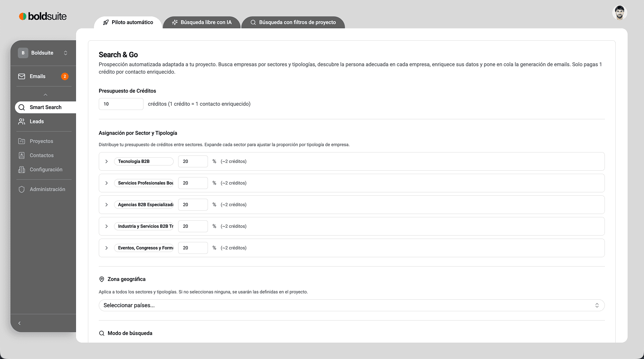Click the Eventos, Congresos y Forma pill

click(144, 248)
